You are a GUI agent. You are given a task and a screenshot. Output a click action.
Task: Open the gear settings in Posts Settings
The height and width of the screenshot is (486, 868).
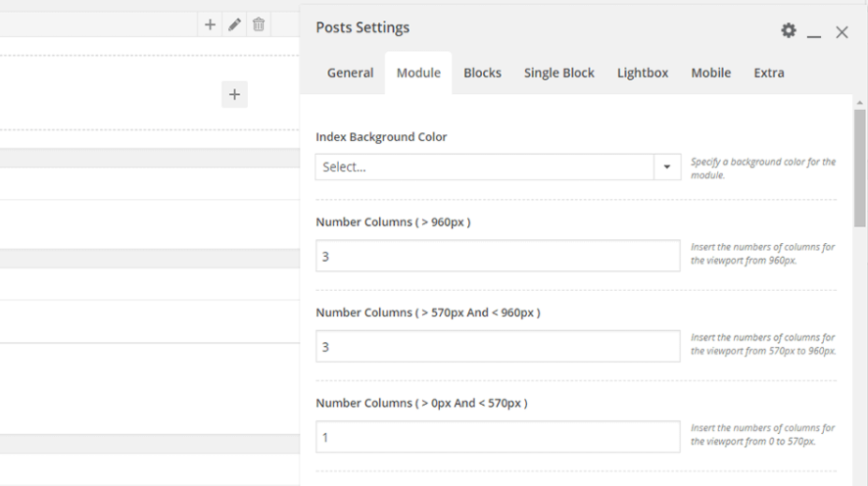pyautogui.click(x=789, y=30)
